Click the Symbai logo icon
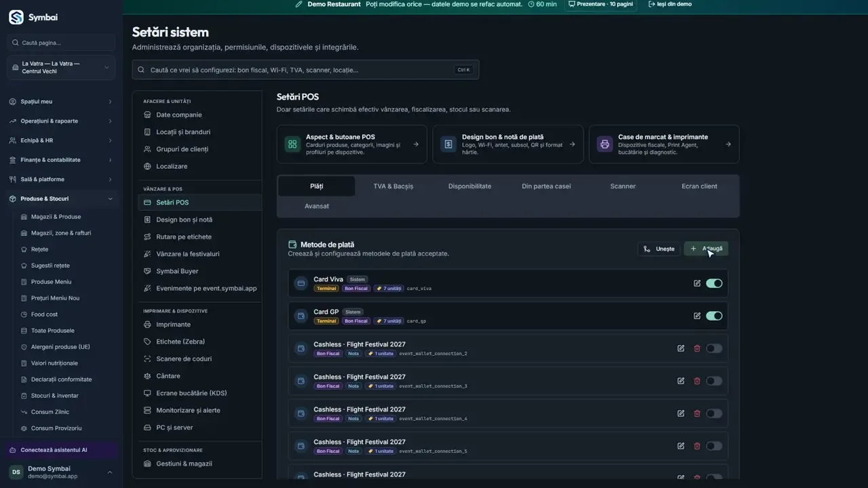 tap(16, 18)
